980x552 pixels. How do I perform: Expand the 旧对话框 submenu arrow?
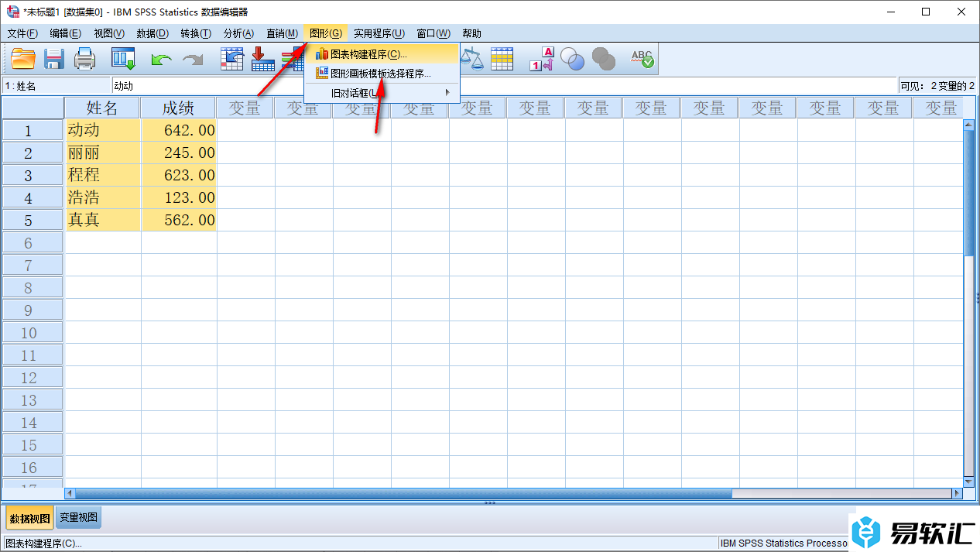(447, 93)
